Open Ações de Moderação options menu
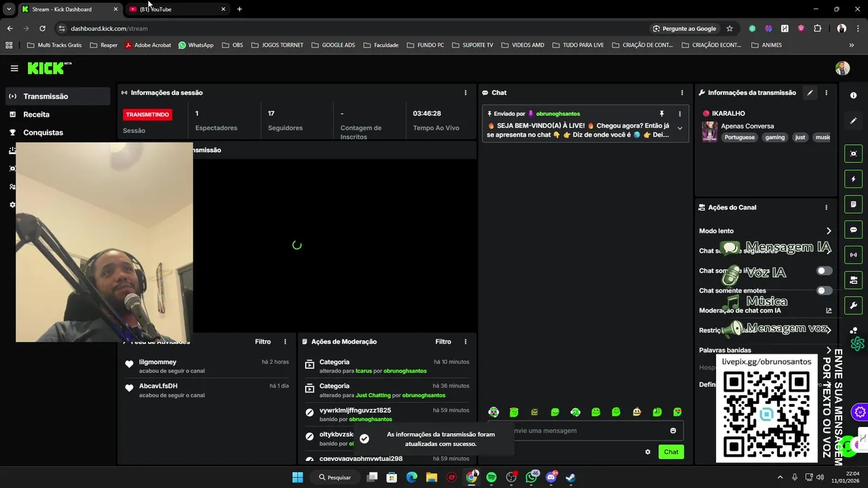 (465, 342)
